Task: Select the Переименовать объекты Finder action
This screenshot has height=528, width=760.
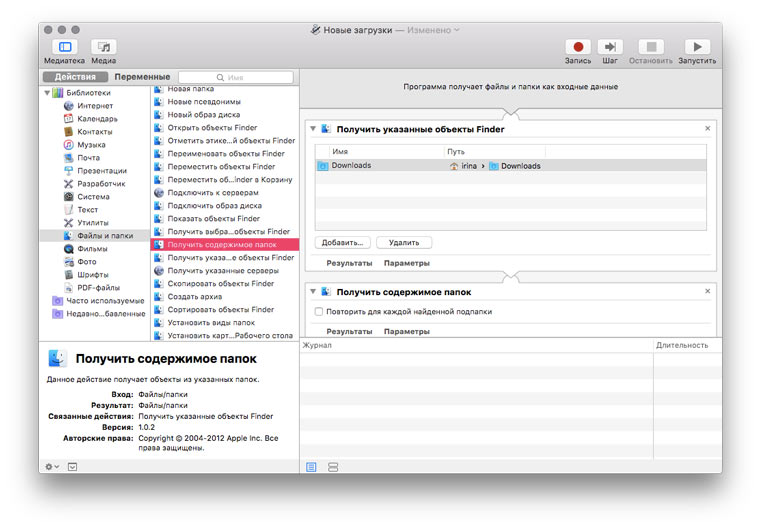Action: point(225,154)
